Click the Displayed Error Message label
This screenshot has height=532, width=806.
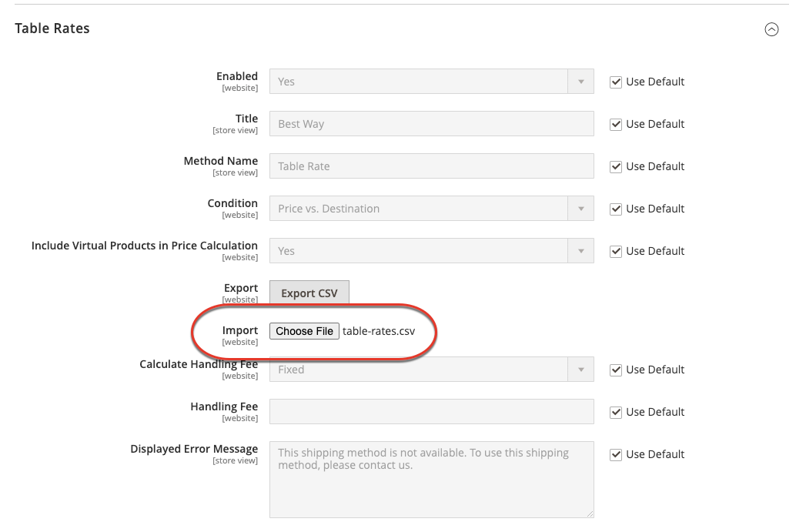pos(194,449)
